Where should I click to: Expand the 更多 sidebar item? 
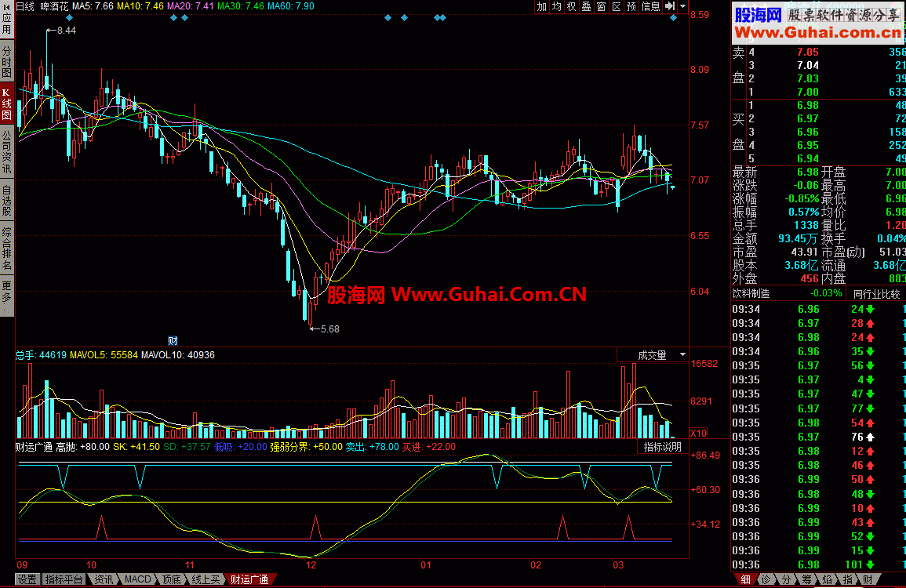[6, 291]
